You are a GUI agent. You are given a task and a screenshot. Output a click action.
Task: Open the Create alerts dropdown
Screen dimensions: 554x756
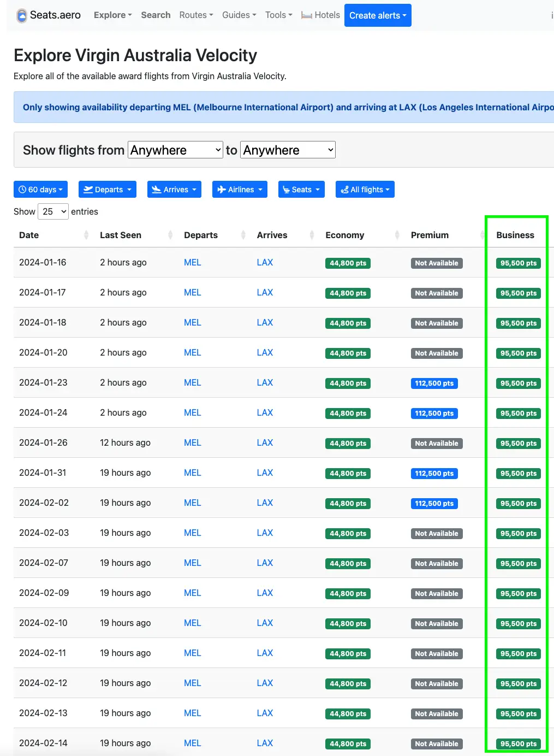[378, 15]
